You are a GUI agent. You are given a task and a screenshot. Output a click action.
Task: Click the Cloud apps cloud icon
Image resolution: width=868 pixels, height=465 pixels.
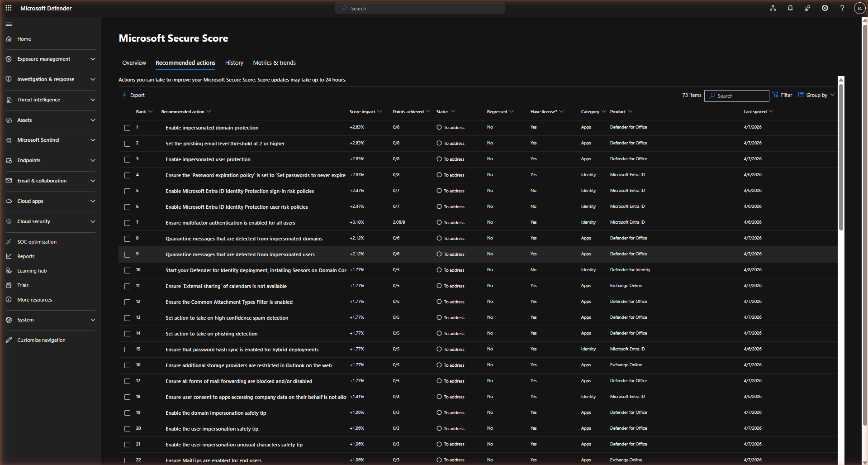click(9, 201)
